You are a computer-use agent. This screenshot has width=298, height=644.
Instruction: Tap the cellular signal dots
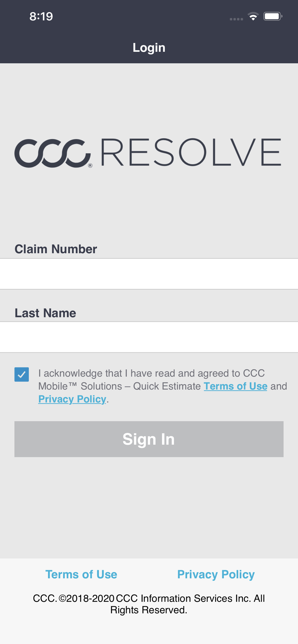click(x=236, y=19)
